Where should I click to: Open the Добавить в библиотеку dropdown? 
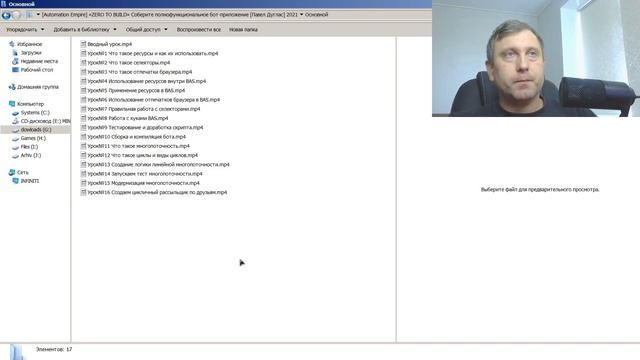(x=85, y=29)
